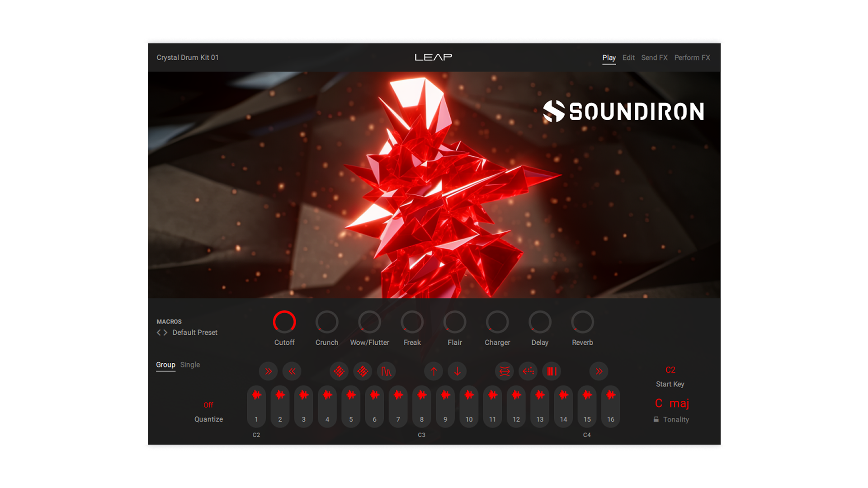
Task: Click the horizontal stretch arrows icon above pad 11
Action: click(505, 371)
